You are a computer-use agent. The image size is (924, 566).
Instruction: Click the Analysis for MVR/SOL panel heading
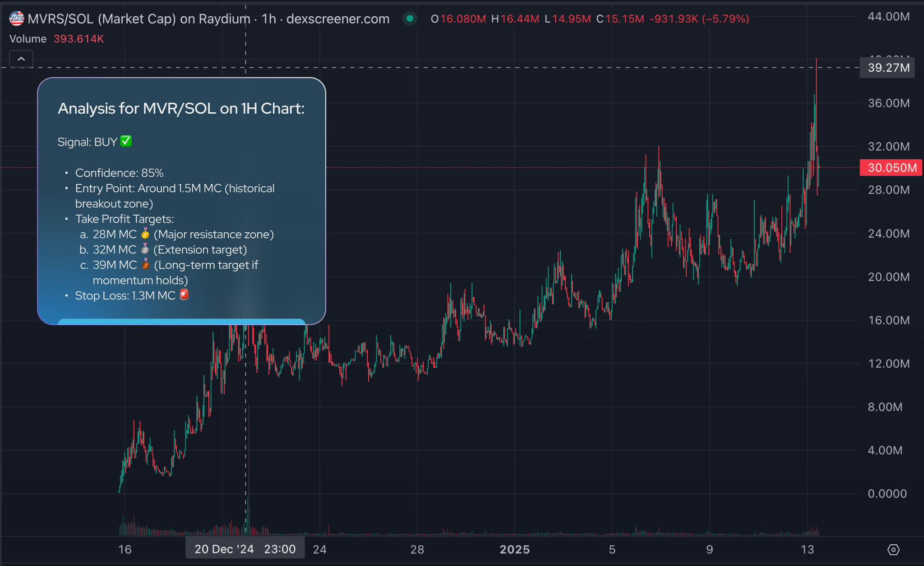coord(181,109)
